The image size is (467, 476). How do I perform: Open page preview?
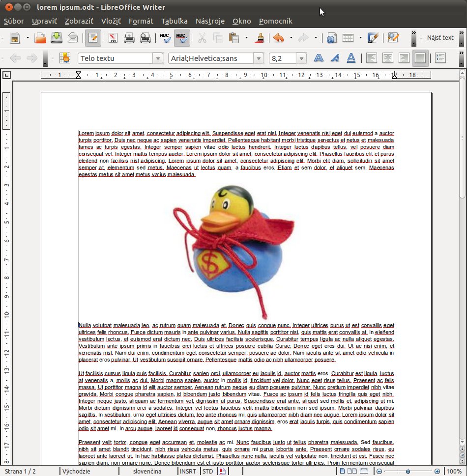click(x=145, y=38)
